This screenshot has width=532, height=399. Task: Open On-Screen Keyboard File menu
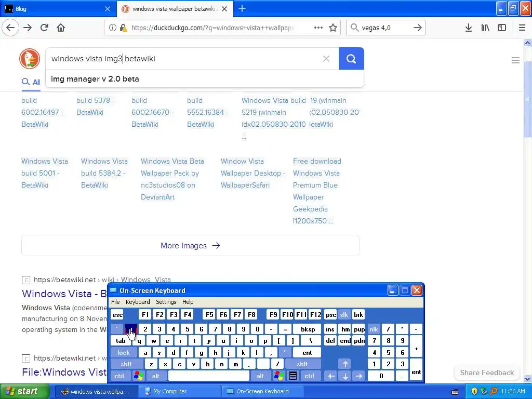tap(115, 302)
